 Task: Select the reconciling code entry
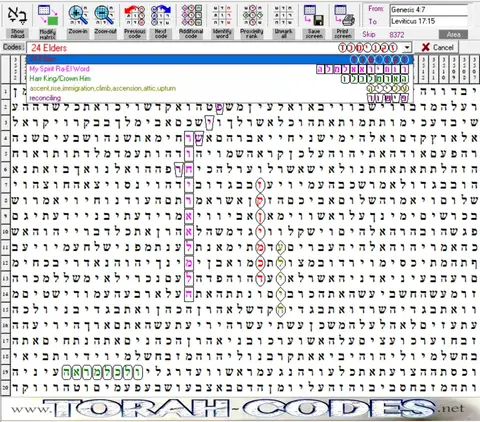[x=220, y=98]
